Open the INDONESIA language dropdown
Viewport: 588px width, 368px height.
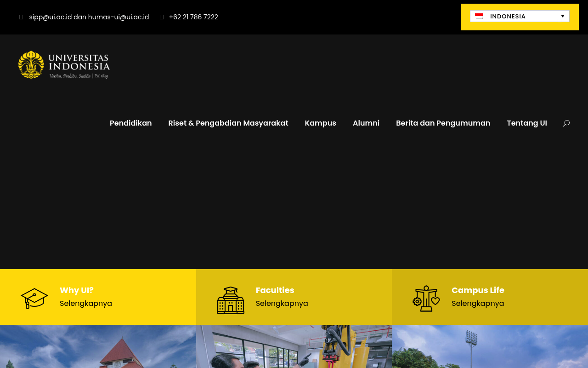(x=520, y=16)
